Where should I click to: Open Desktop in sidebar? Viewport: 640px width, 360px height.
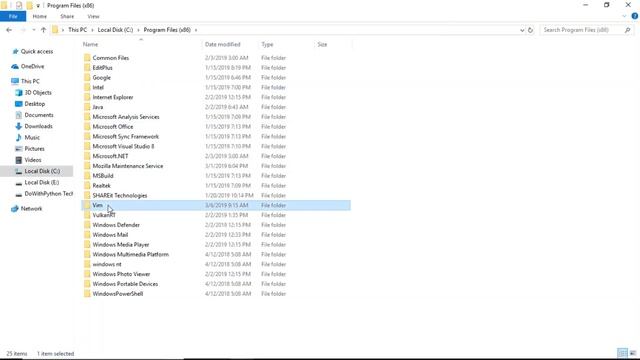pos(35,104)
